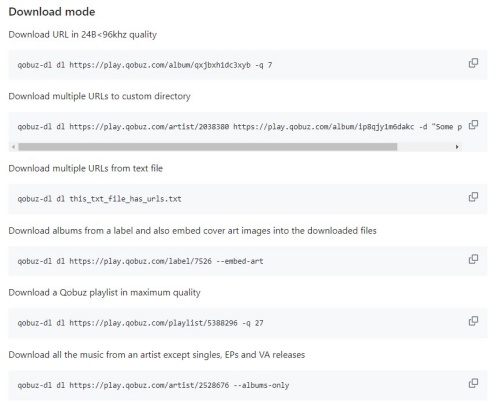The height and width of the screenshot is (408, 500).
Task: Click the horizontal scrollbar right arrow
Action: click(x=457, y=147)
